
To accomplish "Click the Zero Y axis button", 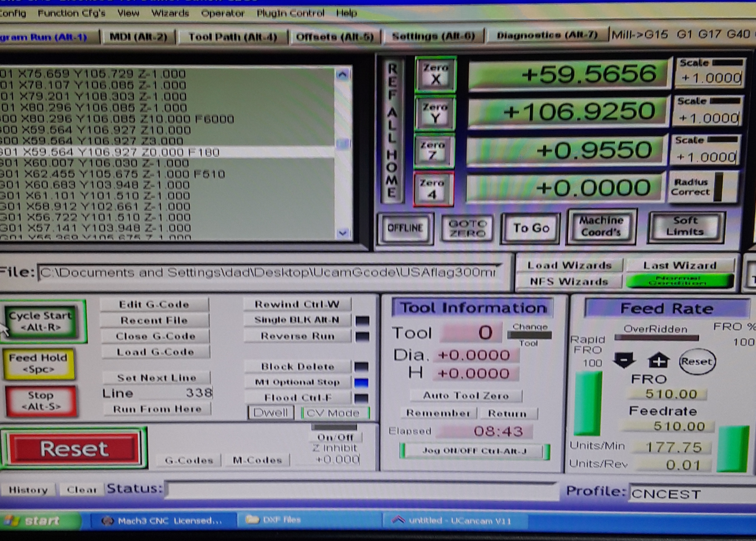I will [x=435, y=113].
